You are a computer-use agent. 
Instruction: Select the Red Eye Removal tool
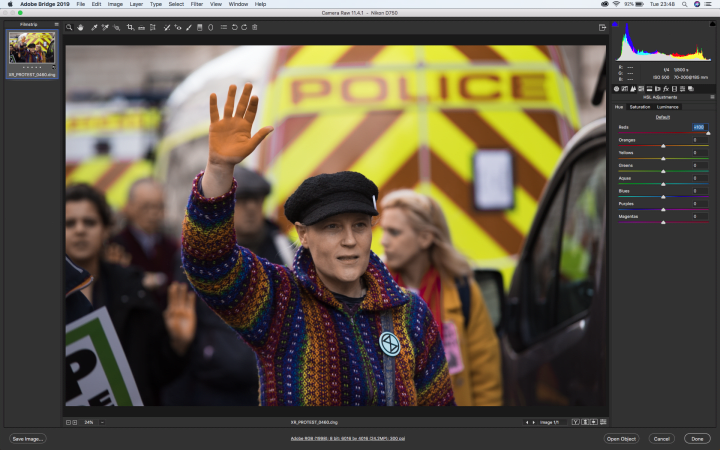(x=178, y=28)
